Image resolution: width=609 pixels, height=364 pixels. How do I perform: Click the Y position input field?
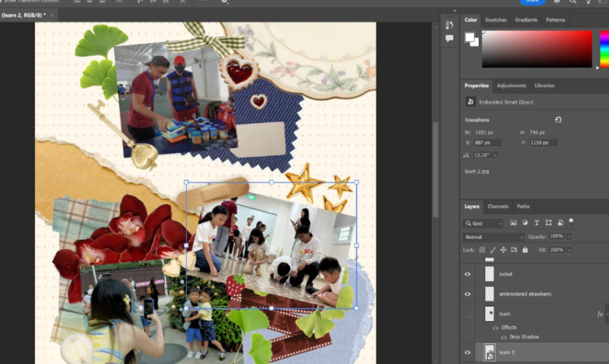coord(544,143)
